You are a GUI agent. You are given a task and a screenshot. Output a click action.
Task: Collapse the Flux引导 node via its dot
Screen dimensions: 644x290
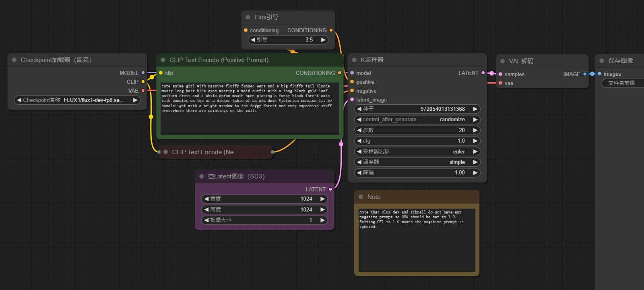(x=248, y=17)
